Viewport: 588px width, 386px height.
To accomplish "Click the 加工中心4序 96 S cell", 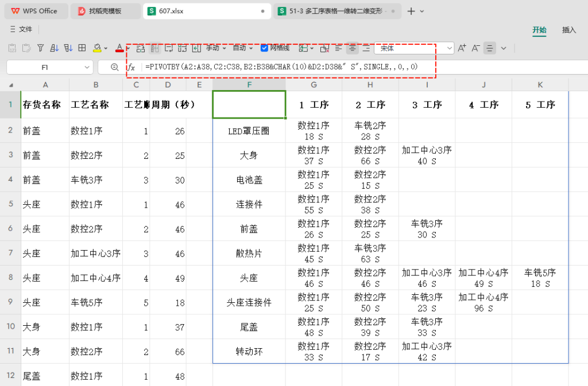I will click(483, 302).
